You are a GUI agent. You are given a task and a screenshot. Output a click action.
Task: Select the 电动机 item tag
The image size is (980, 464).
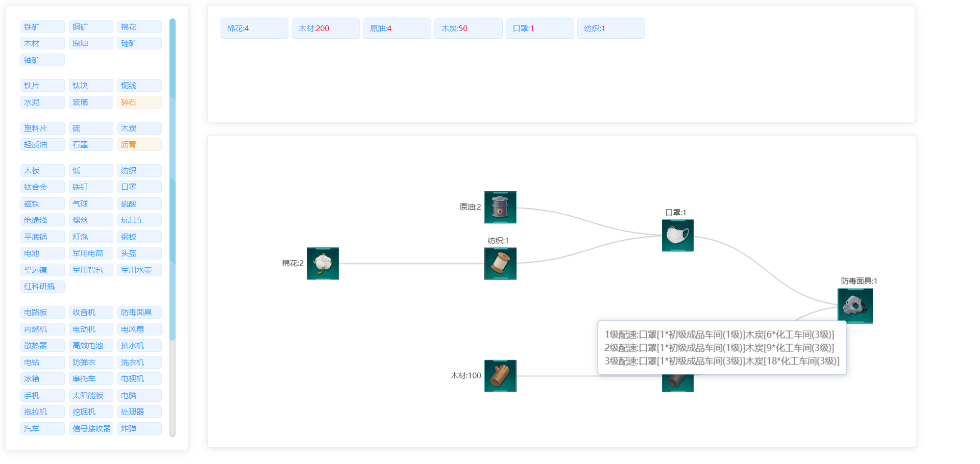pos(91,329)
